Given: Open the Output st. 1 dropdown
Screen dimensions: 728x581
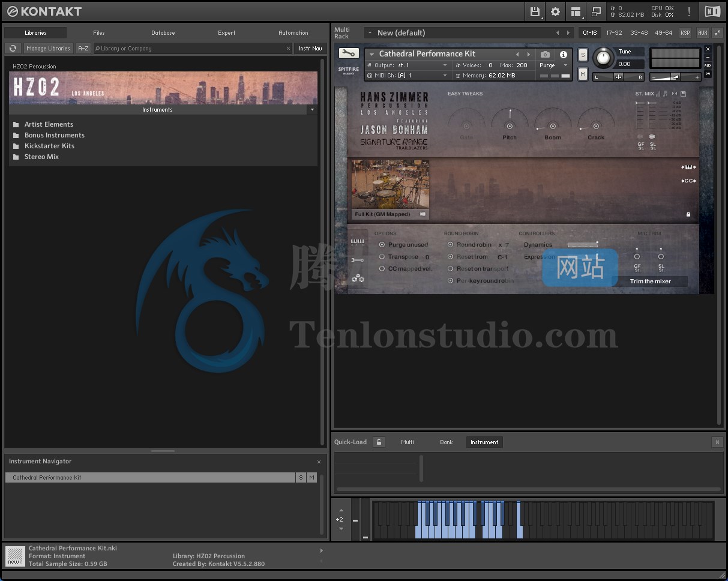Looking at the screenshot, I should (x=407, y=65).
